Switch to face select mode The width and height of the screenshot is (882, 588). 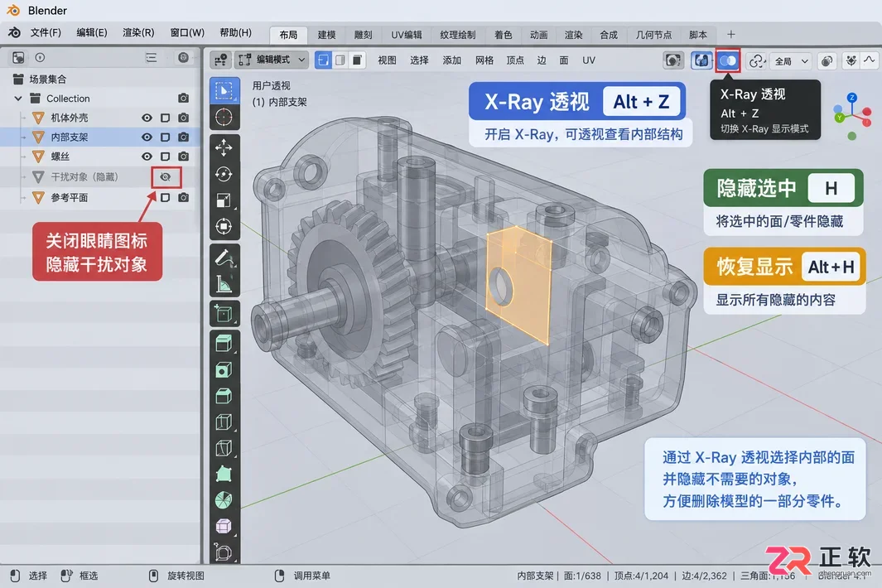(x=357, y=60)
